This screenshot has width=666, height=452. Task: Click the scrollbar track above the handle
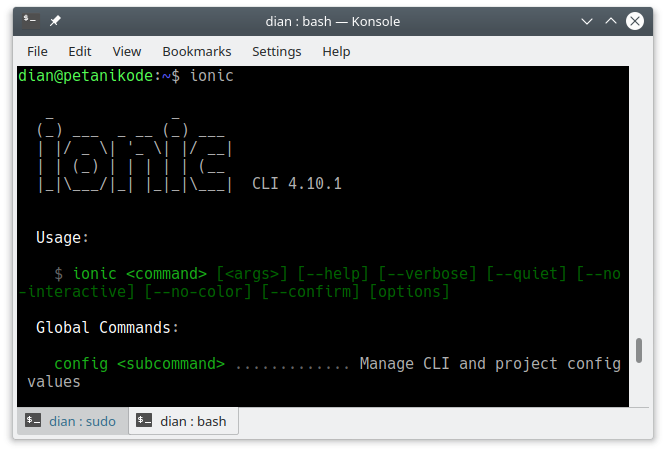point(638,200)
